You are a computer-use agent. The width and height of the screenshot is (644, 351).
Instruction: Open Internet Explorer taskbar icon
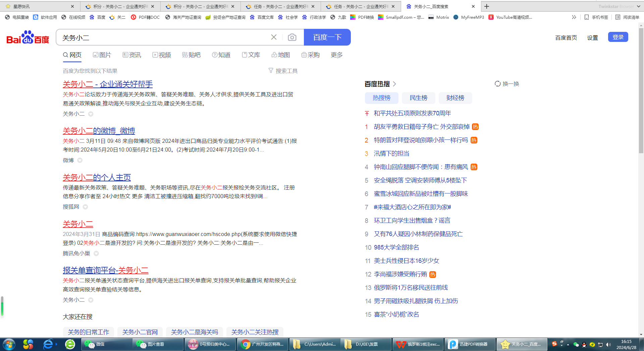[48, 344]
